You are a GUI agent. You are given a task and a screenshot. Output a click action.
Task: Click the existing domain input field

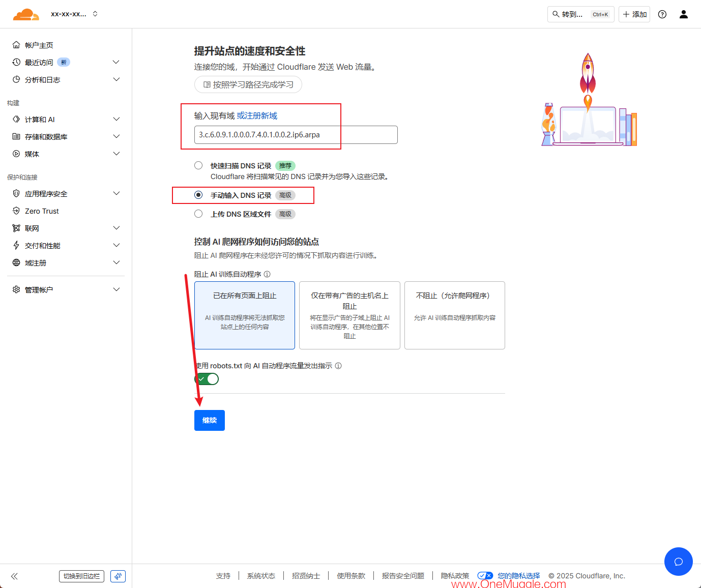pos(296,135)
